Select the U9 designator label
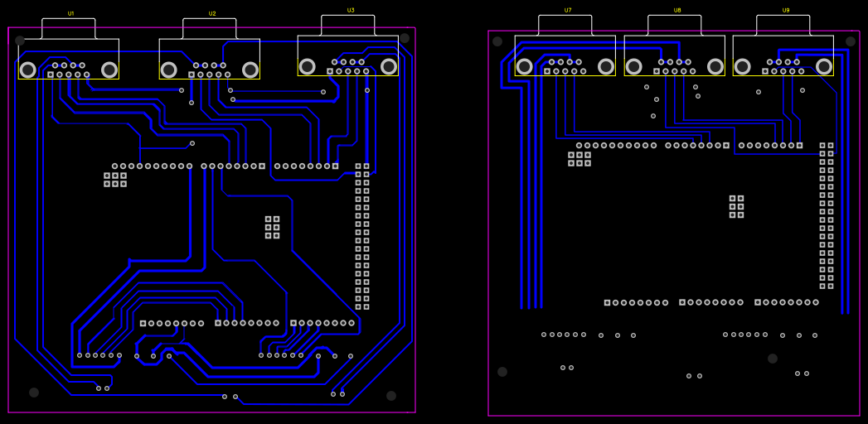Viewport: 868px width, 424px height. 786,11
